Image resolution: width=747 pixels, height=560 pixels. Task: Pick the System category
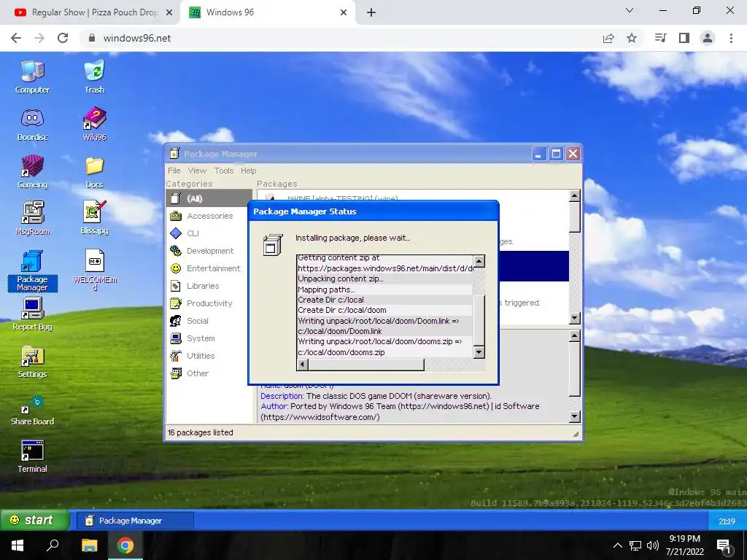tap(209, 338)
